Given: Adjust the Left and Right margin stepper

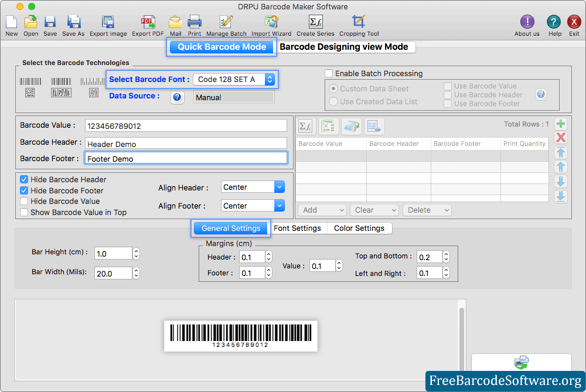Looking at the screenshot, I should coord(446,273).
